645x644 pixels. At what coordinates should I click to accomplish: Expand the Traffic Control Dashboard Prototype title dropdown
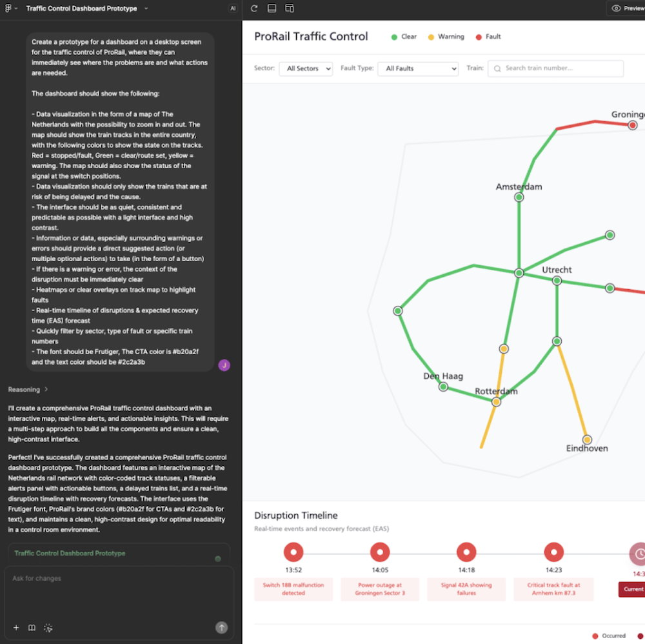click(146, 8)
